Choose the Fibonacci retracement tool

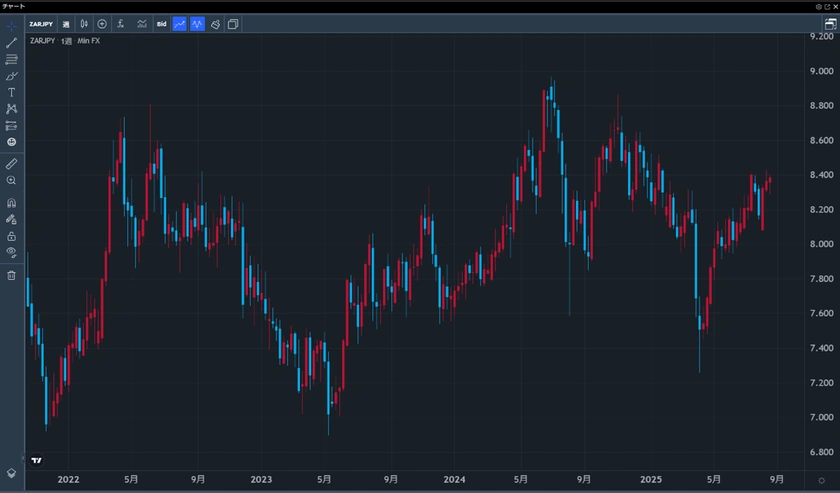point(11,60)
